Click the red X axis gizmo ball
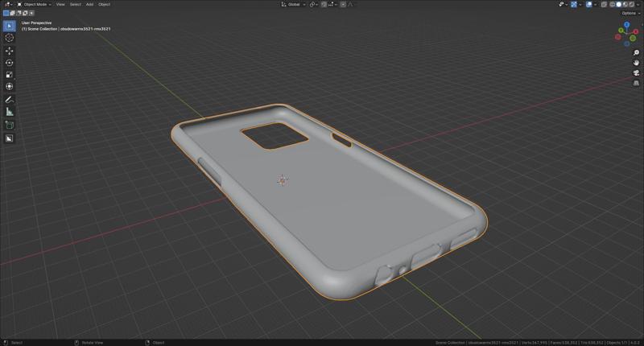This screenshot has width=644, height=346. (636, 31)
